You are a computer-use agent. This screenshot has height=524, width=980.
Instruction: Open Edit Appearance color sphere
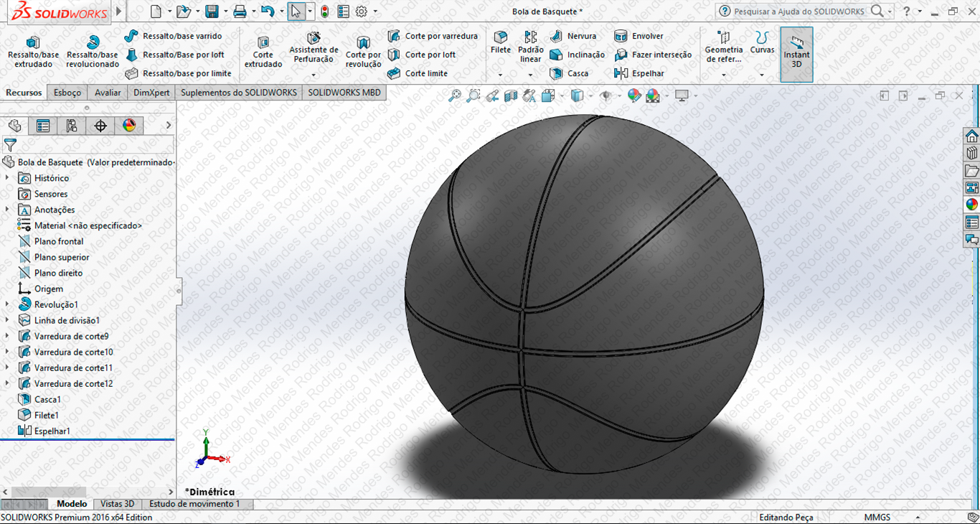[x=634, y=95]
